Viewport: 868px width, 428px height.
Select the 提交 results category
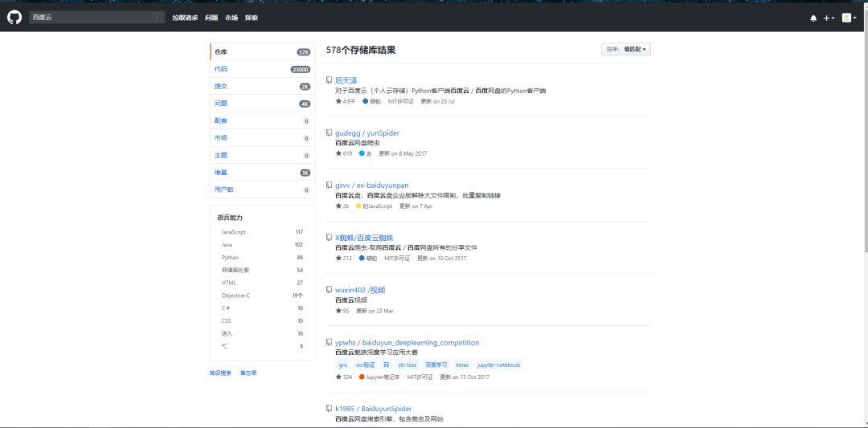(221, 86)
